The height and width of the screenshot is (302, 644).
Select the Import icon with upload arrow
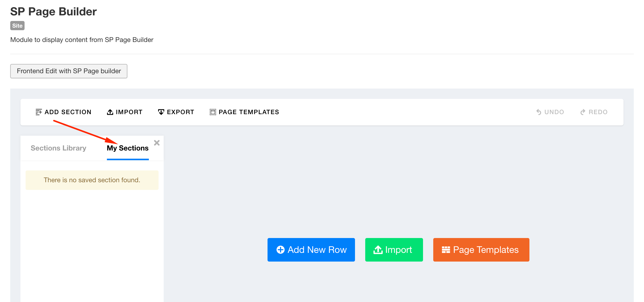click(110, 112)
